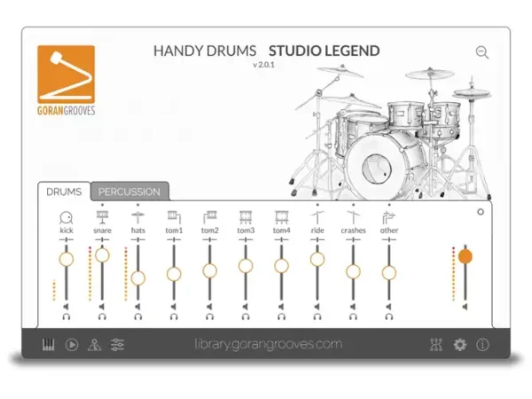The width and height of the screenshot is (532, 399).
Task: Solo the ride channel with headphones
Action: pyautogui.click(x=317, y=317)
